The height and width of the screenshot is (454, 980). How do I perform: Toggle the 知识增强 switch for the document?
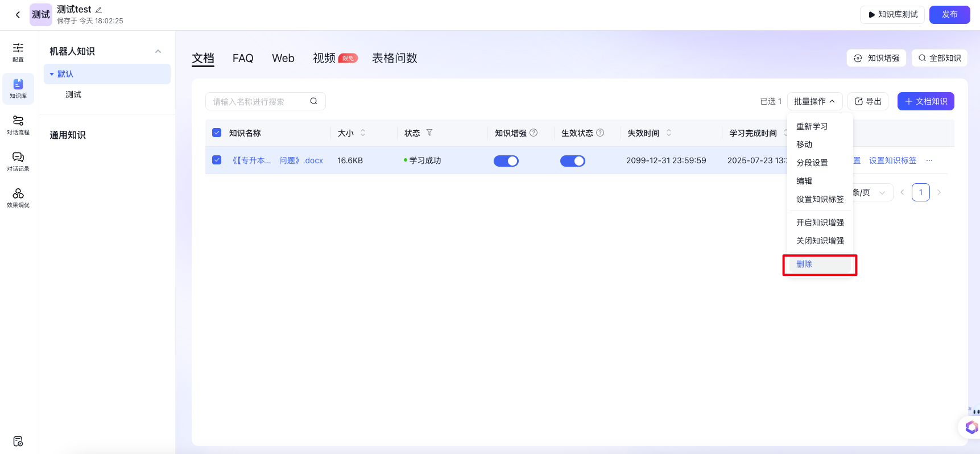tap(506, 161)
